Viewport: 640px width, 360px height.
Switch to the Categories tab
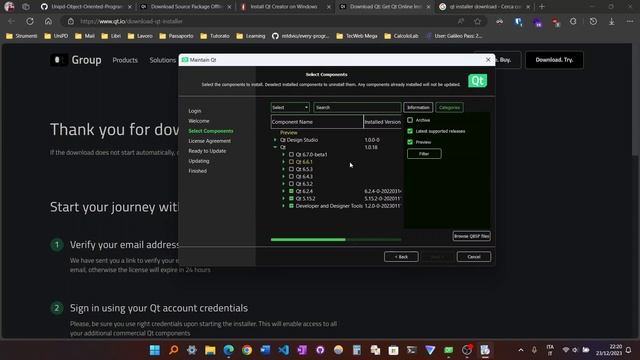coord(449,107)
